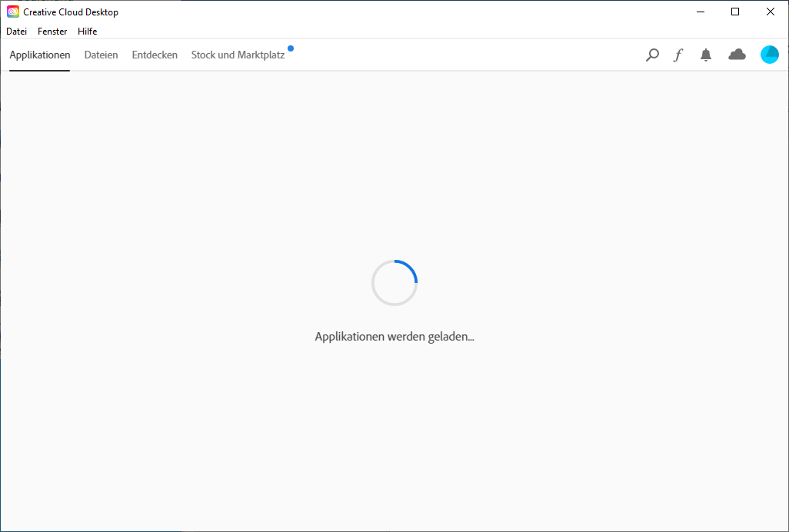Screen dimensions: 789x532
Task: Check cloud sync status icon
Action: click(737, 55)
